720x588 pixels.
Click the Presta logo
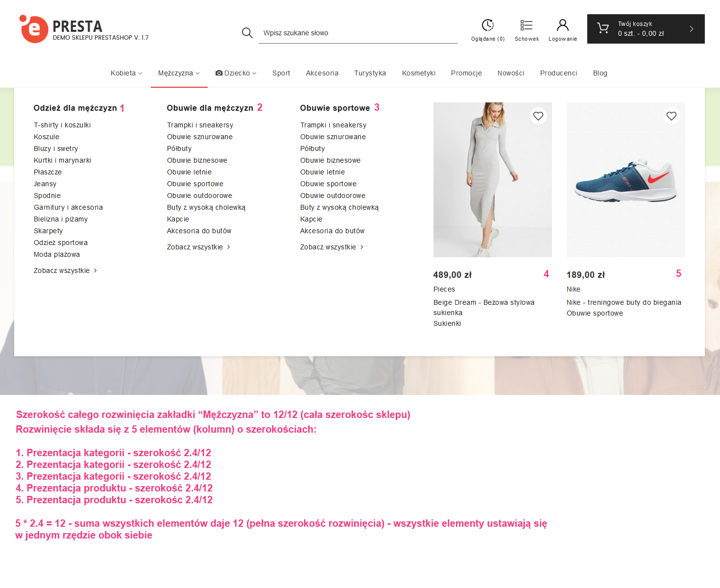click(34, 29)
